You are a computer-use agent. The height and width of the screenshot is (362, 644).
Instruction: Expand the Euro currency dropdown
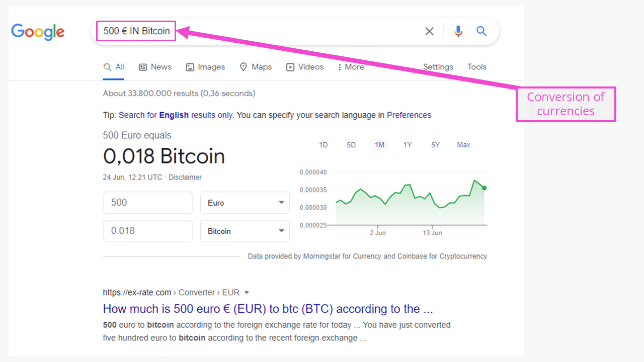coord(245,203)
